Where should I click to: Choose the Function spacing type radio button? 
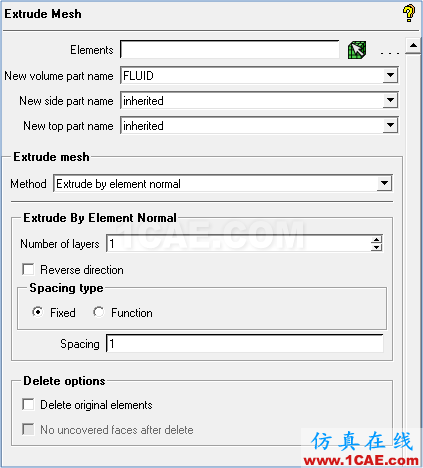point(98,312)
